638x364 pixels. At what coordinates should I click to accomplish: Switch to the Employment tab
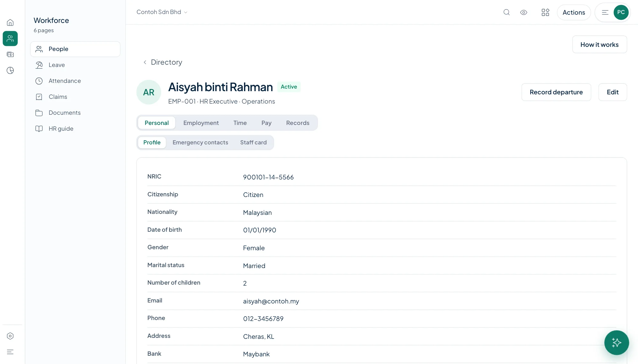click(201, 123)
